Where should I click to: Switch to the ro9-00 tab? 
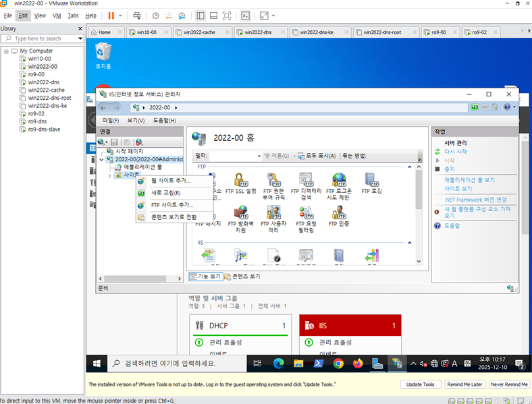(438, 32)
